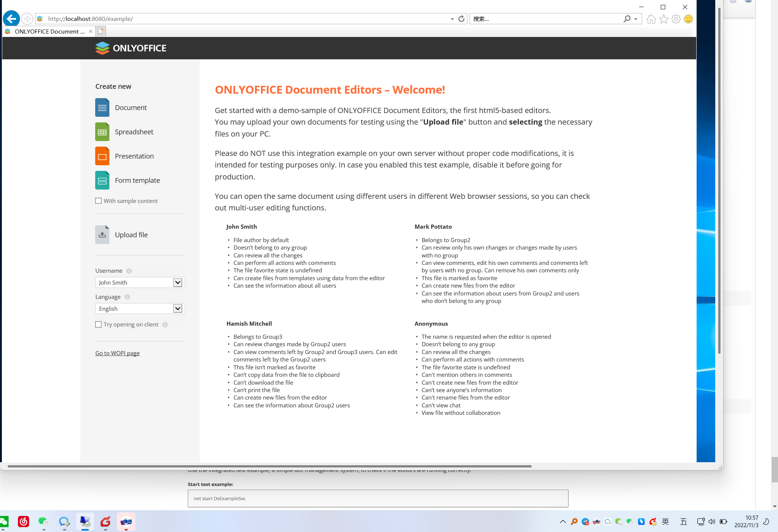Screen dimensions: 778x532
Task: Click the John Smith heading
Action: pos(242,226)
